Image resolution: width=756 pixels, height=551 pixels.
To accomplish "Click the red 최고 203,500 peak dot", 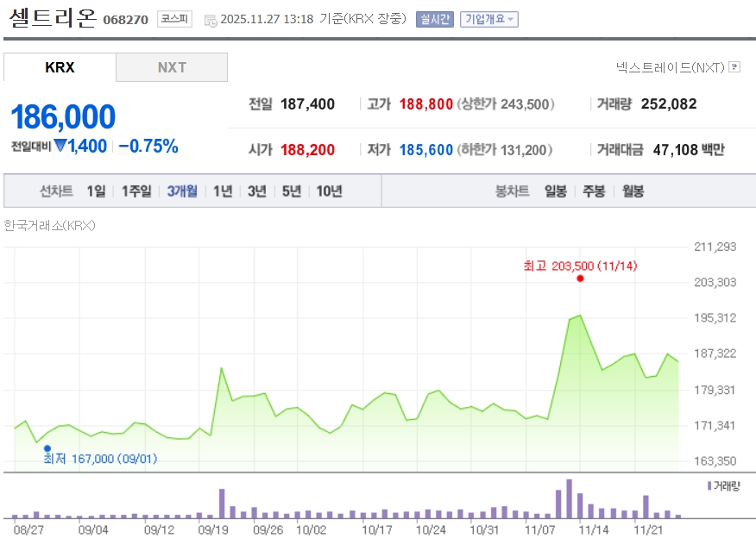I will [x=580, y=279].
